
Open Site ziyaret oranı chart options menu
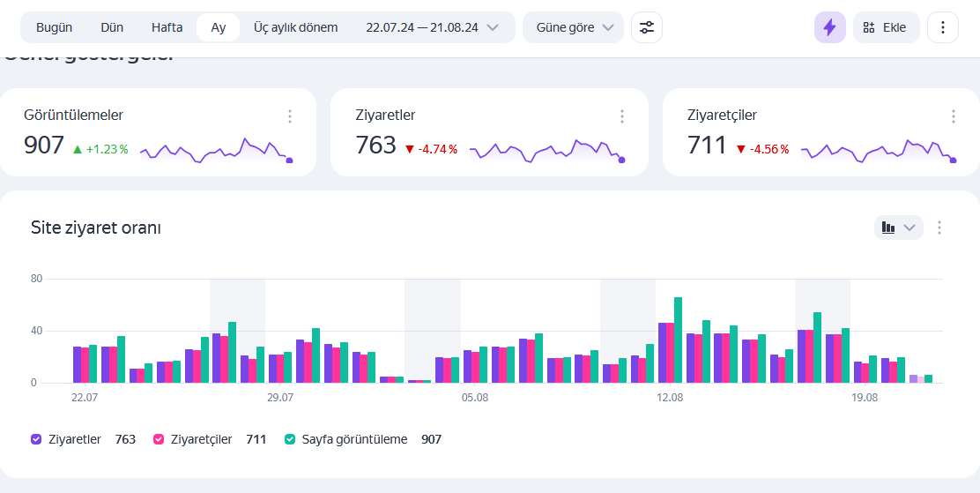pos(939,228)
